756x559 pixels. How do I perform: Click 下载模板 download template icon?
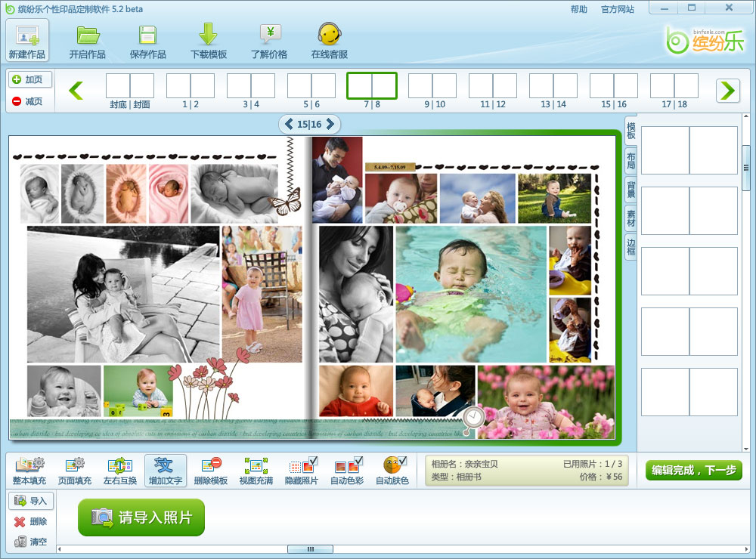(209, 41)
